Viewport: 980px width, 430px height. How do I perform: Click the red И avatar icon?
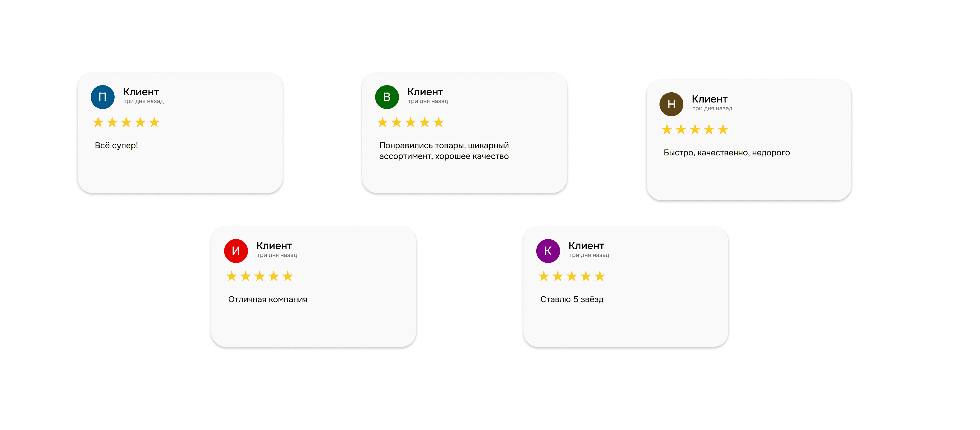(236, 251)
